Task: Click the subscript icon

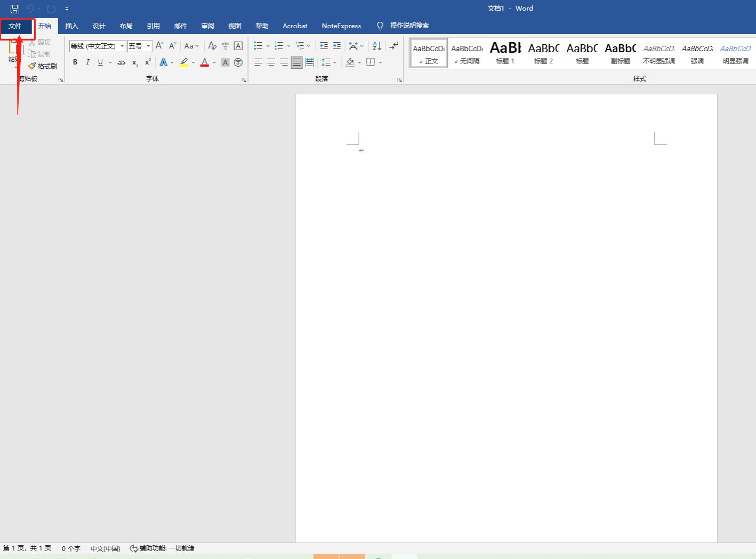Action: [x=135, y=63]
